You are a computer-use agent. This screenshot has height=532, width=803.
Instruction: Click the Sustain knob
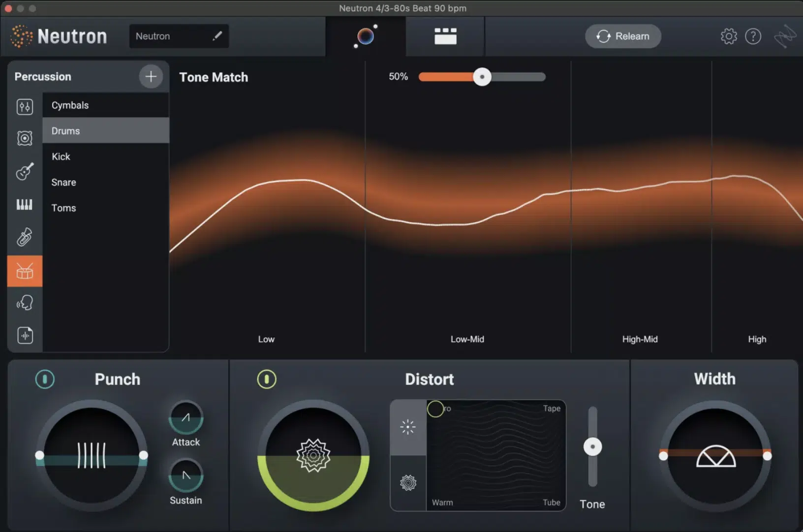[186, 475]
